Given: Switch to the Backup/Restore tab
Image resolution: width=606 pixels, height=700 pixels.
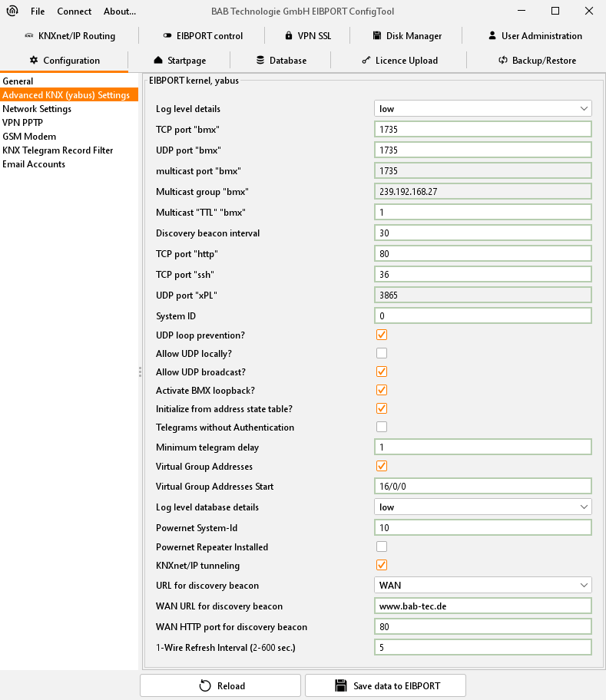Looking at the screenshot, I should (536, 61).
